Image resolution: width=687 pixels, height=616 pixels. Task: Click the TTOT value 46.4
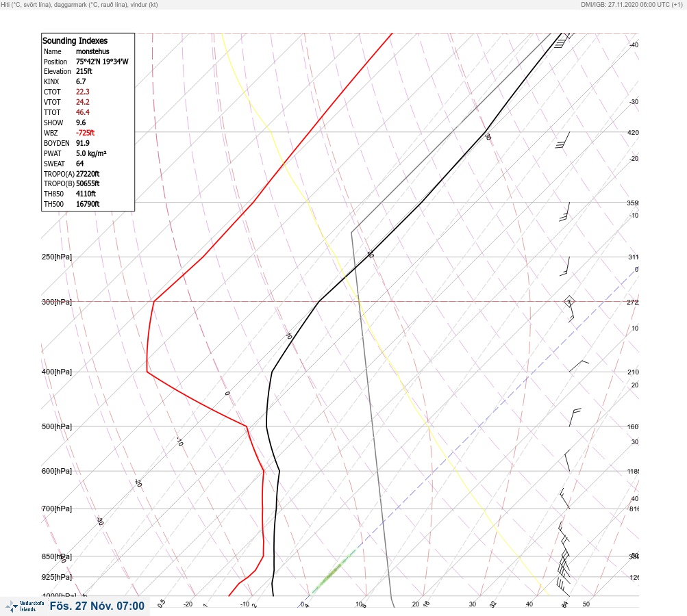[x=82, y=112]
